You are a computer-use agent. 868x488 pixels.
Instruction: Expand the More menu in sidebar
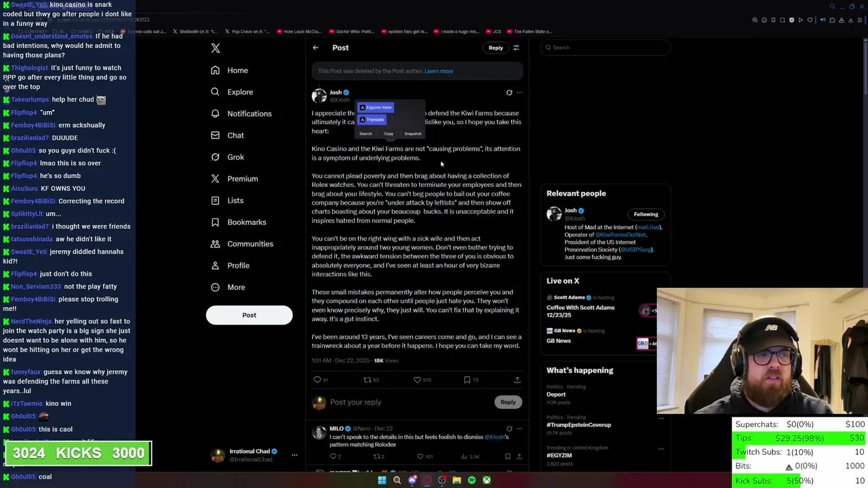click(x=228, y=287)
